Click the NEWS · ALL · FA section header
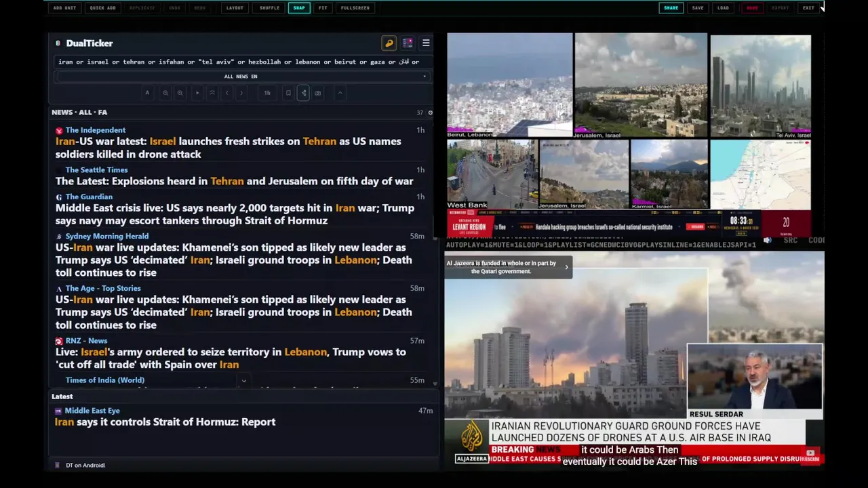 (79, 113)
